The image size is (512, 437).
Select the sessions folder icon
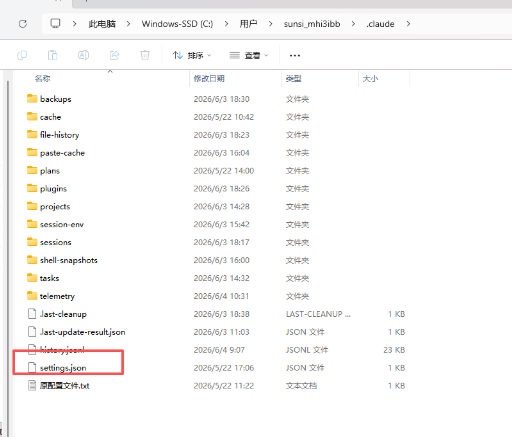tap(32, 242)
